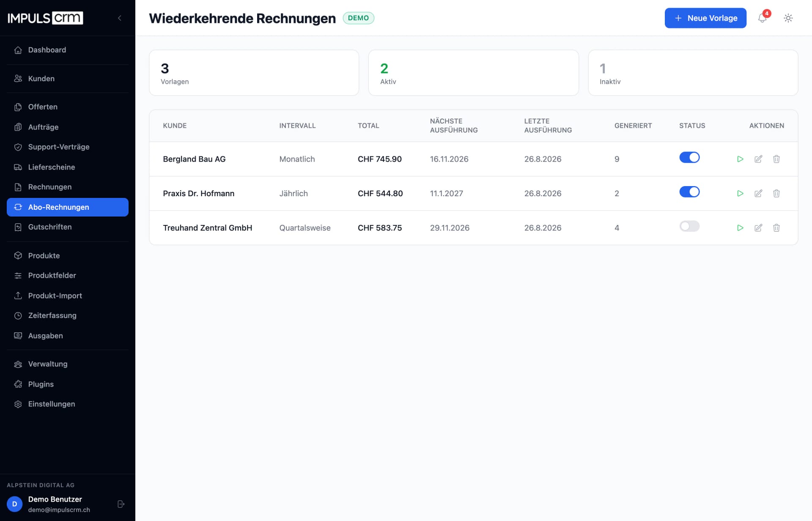This screenshot has height=521, width=812.
Task: Navigate to Zeiterfassung
Action: (68, 315)
